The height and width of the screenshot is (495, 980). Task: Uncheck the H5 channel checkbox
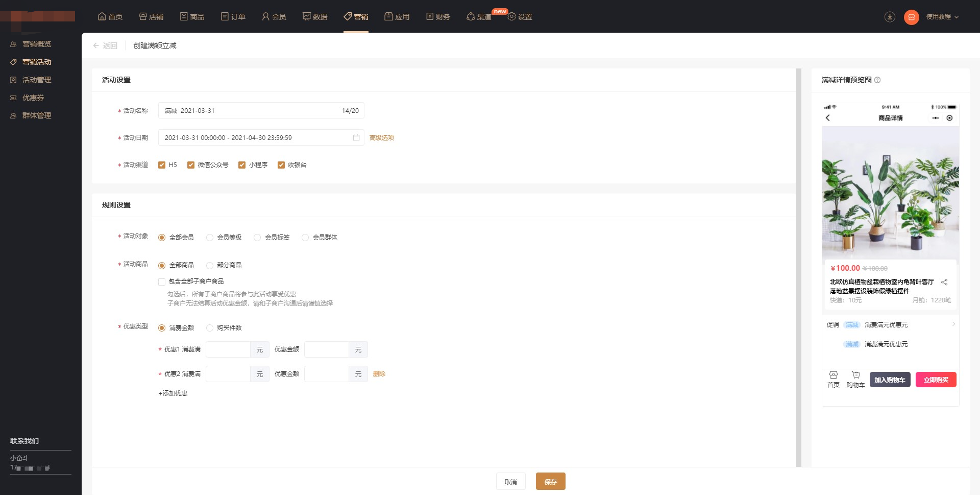(x=162, y=165)
